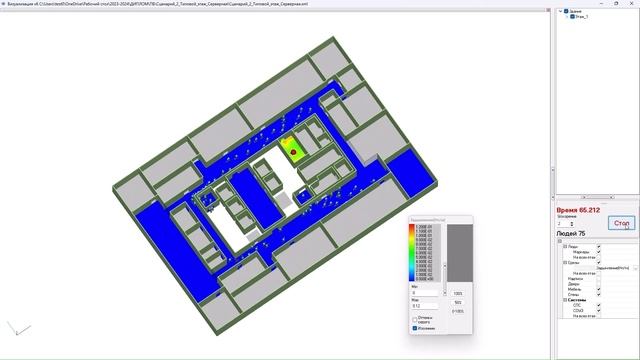Toggle the Среды checkbox

pyautogui.click(x=599, y=262)
